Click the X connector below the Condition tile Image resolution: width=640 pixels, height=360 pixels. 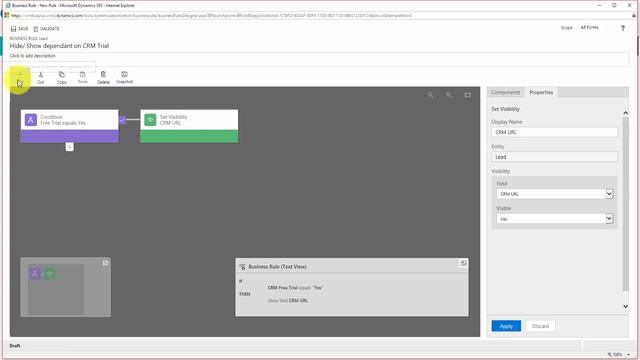(69, 147)
